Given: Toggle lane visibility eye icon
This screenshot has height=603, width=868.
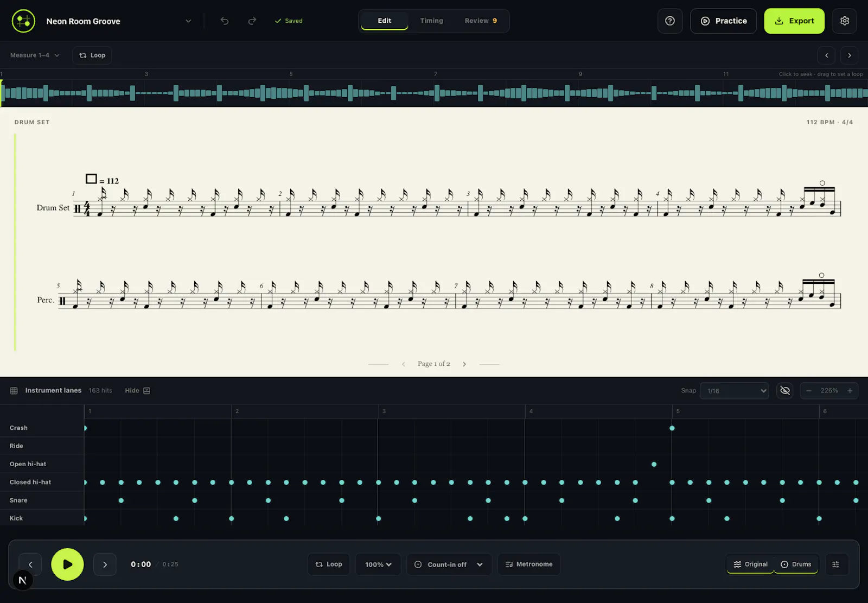Looking at the screenshot, I should pyautogui.click(x=785, y=391).
